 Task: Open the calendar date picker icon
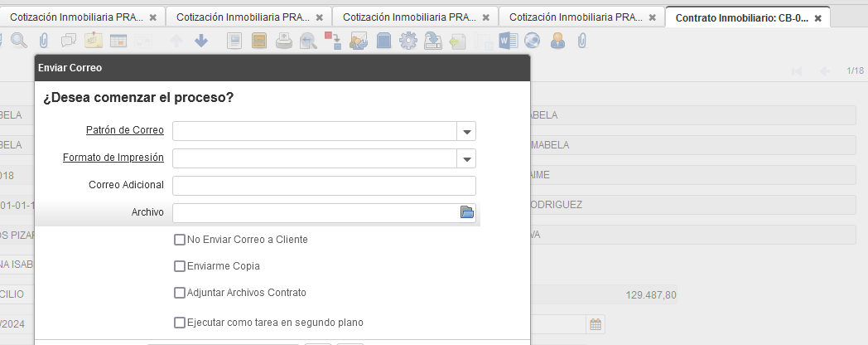click(596, 323)
